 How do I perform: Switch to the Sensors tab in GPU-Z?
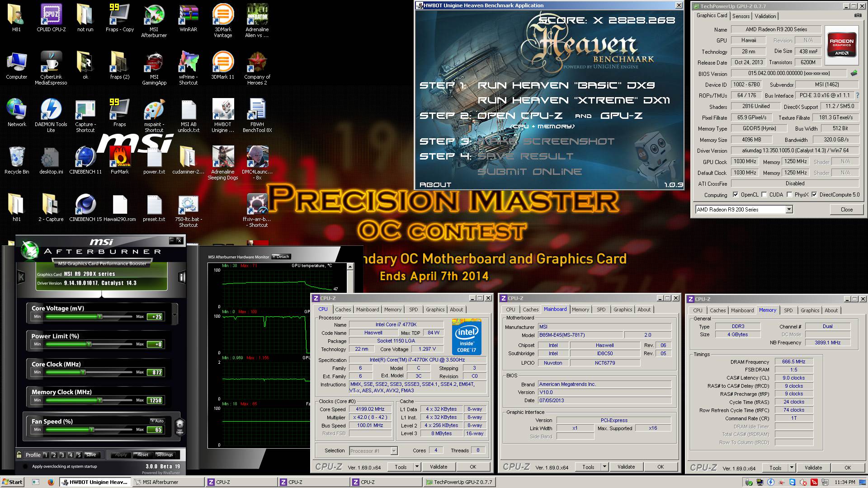741,16
